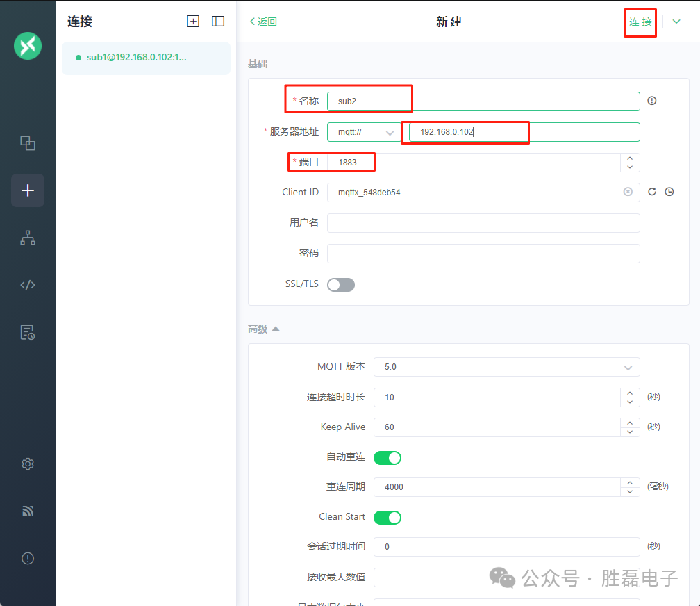
Task: Click the 端口 input field
Action: click(474, 163)
